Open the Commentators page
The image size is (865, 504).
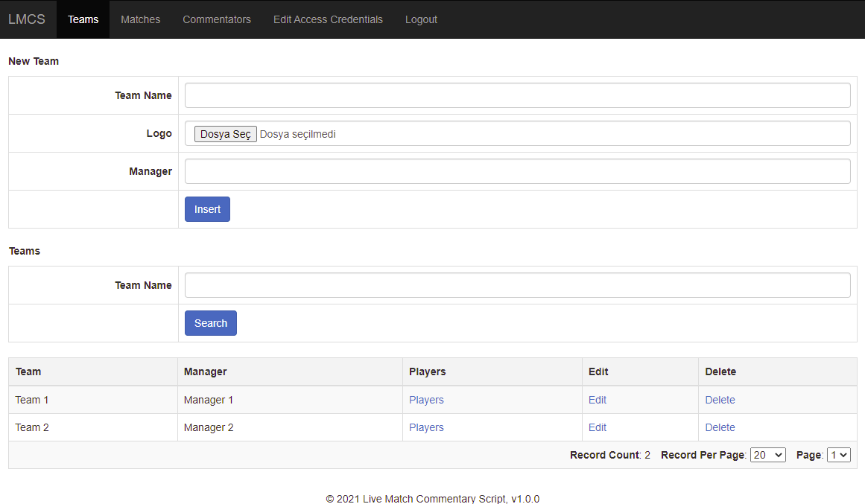pyautogui.click(x=217, y=19)
